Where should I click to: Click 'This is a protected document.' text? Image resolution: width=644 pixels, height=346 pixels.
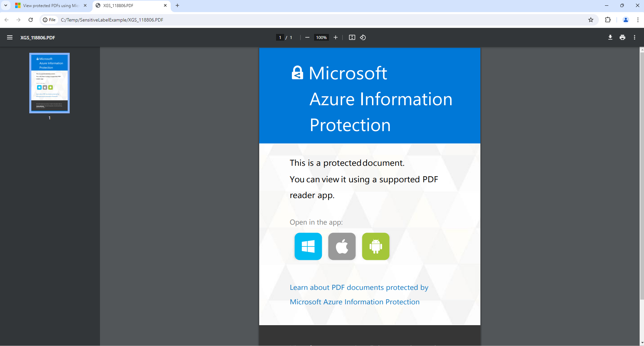tap(347, 163)
